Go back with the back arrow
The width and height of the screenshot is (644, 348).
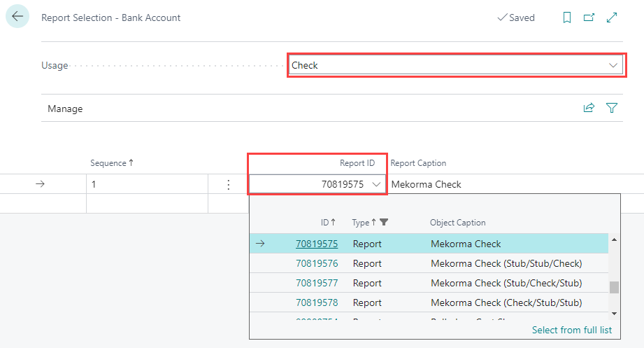point(17,16)
